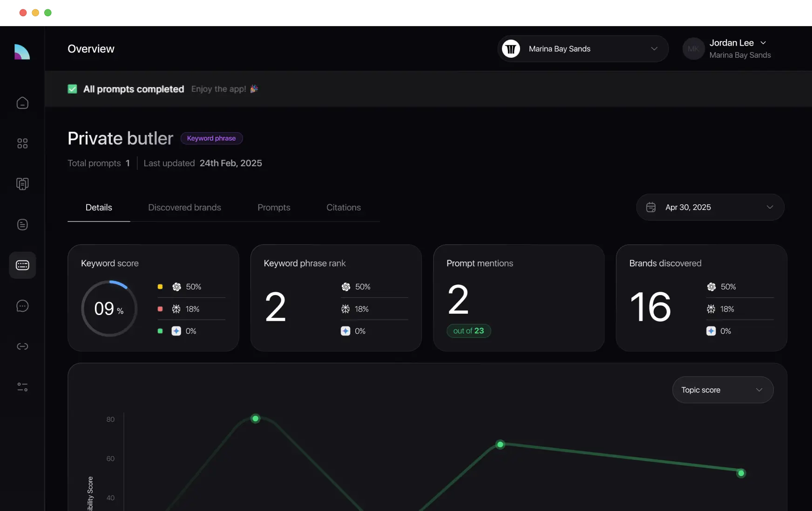Click the app logo in sidebar

point(22,52)
